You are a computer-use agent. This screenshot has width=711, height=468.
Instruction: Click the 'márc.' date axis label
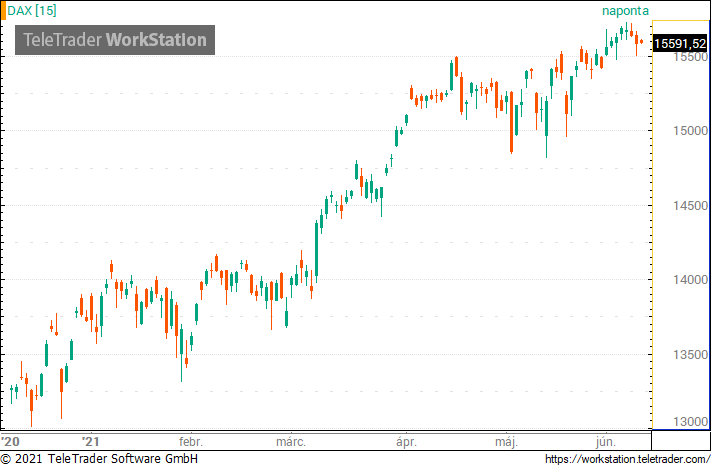tap(291, 441)
